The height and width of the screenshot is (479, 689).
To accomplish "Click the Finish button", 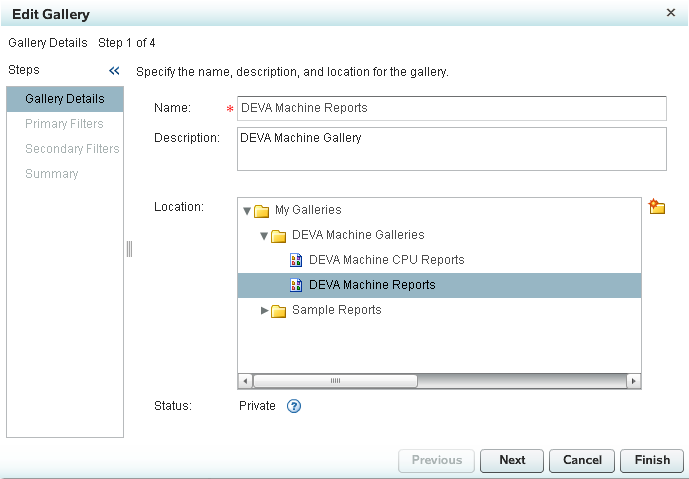I will coord(652,460).
